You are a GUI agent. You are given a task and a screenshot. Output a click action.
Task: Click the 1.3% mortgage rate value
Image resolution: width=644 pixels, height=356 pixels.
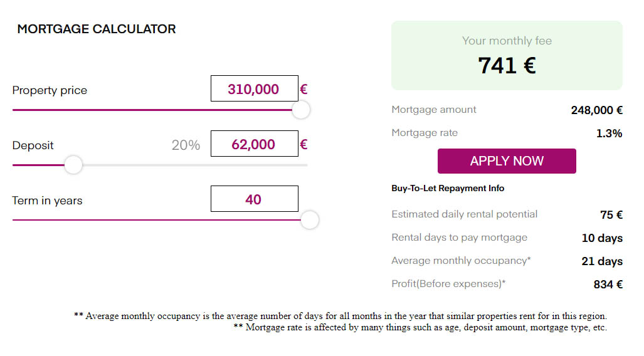608,133
